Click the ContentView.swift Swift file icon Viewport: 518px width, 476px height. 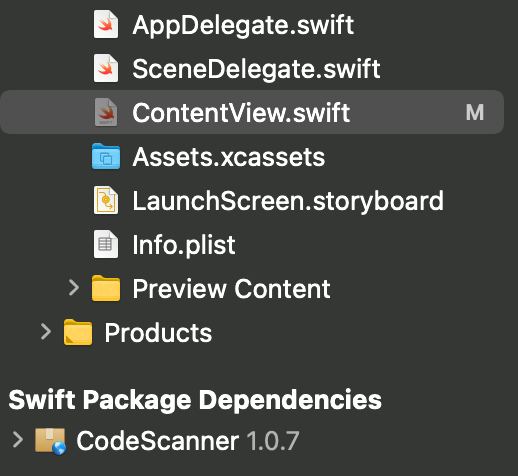coord(106,112)
